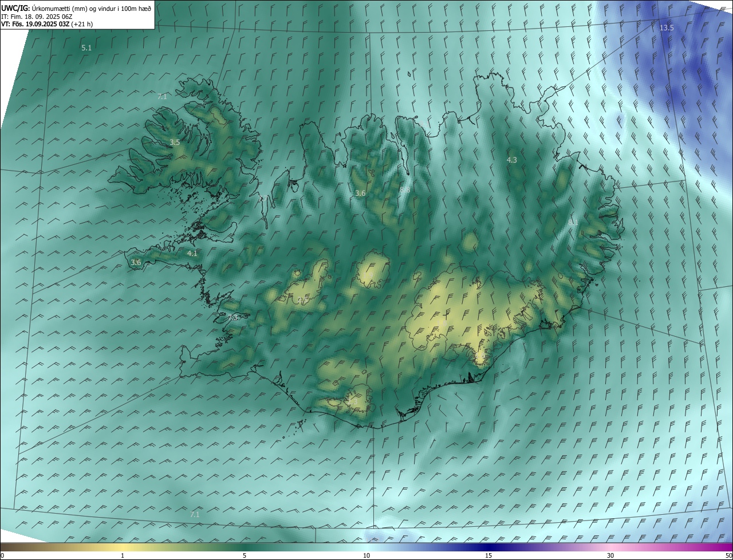The height and width of the screenshot is (560, 733).
Task: Click the 2.7 value label by Hrútafjörður
Action: 262,199
